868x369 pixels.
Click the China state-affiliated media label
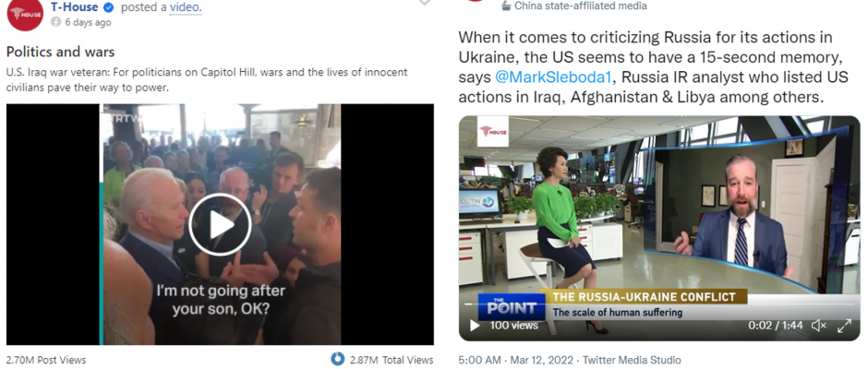coord(580,6)
